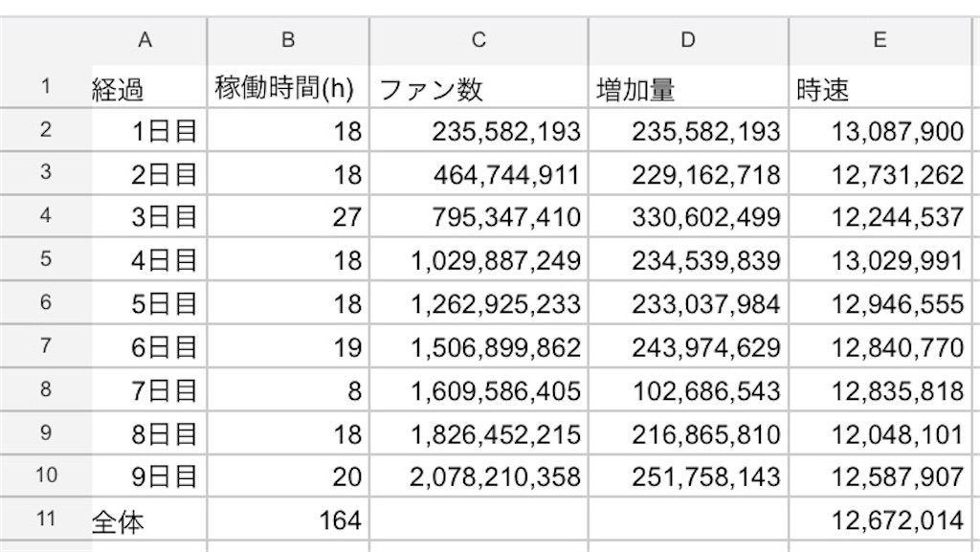Select hours cell with value 27
Viewport: 980px width, 552px height.
click(x=288, y=216)
